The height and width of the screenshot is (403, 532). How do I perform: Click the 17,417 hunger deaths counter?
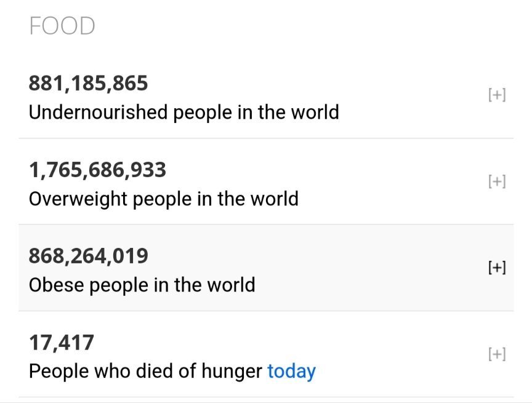62,342
